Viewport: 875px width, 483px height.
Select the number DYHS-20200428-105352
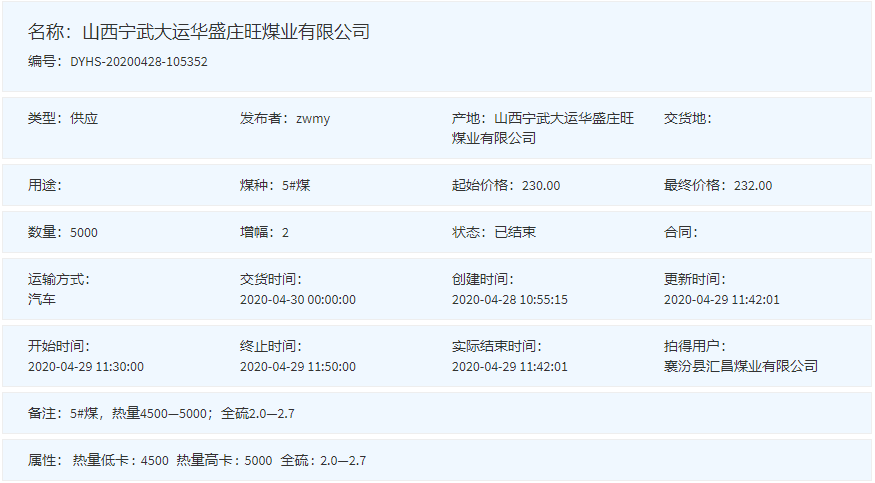click(139, 61)
